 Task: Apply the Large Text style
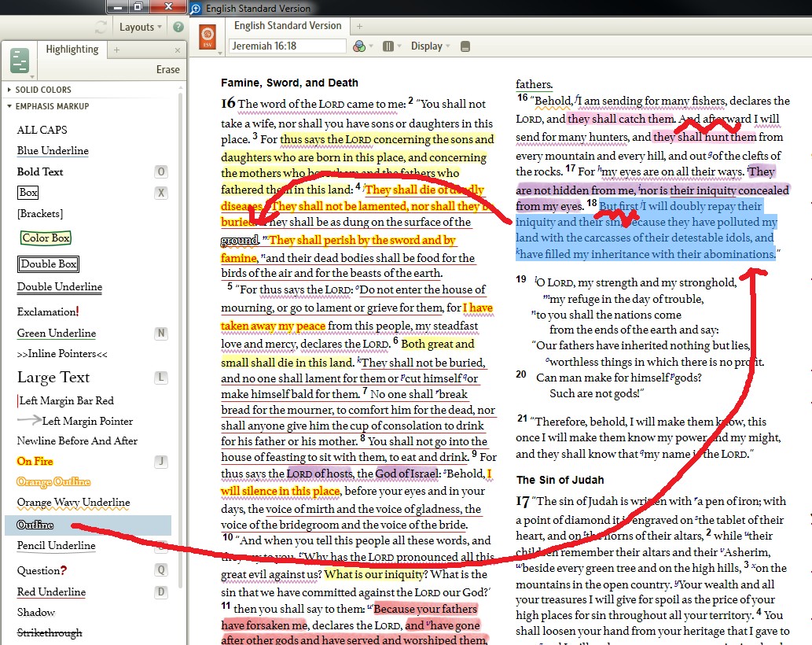click(x=53, y=377)
